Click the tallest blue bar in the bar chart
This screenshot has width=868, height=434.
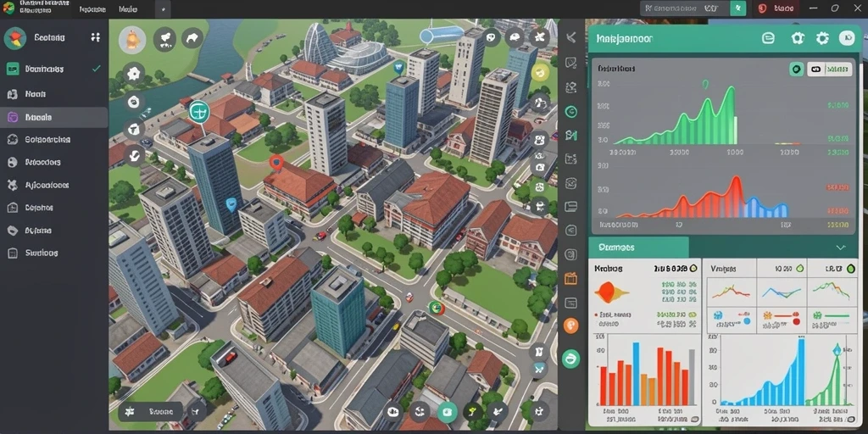tap(636, 374)
